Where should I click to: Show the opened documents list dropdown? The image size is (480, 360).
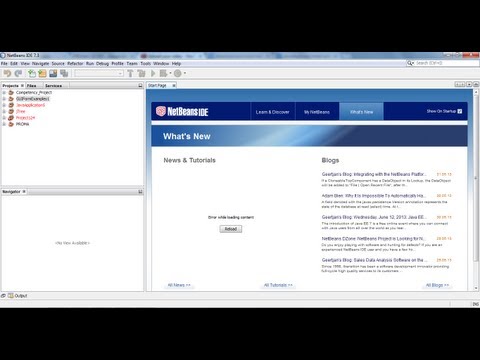469,84
